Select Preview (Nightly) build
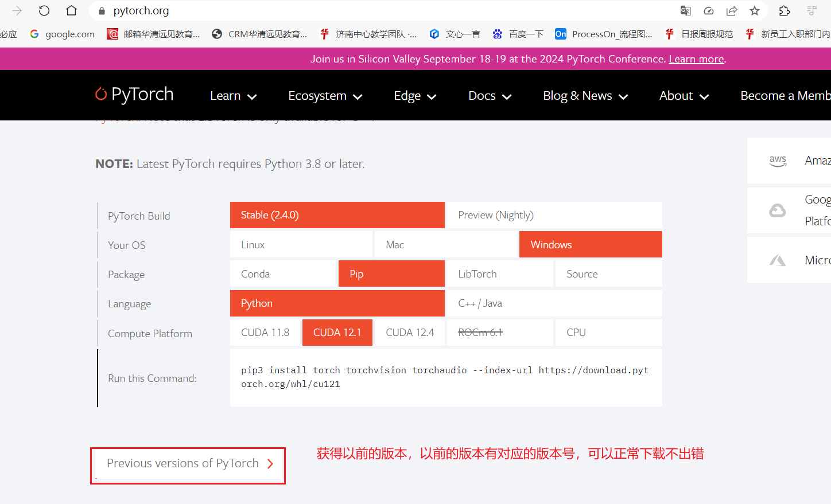The image size is (831, 504). [x=554, y=215]
